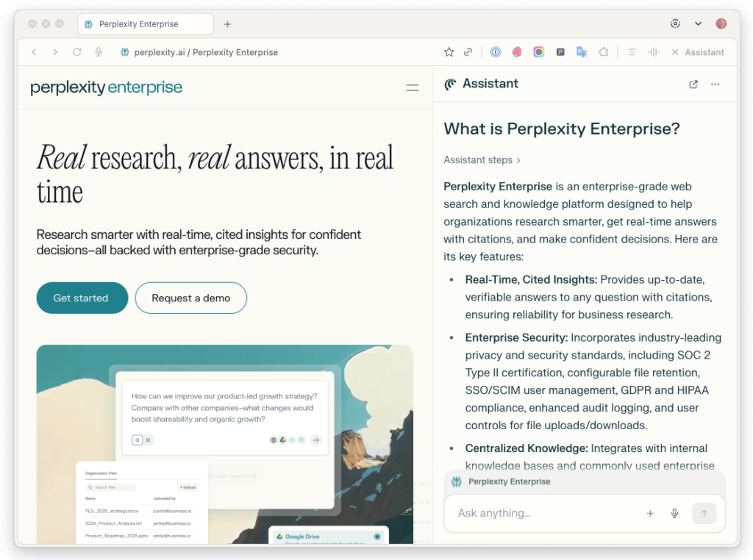The width and height of the screenshot is (753, 560).
Task: Click the Google Translate extension icon
Action: coord(582,52)
